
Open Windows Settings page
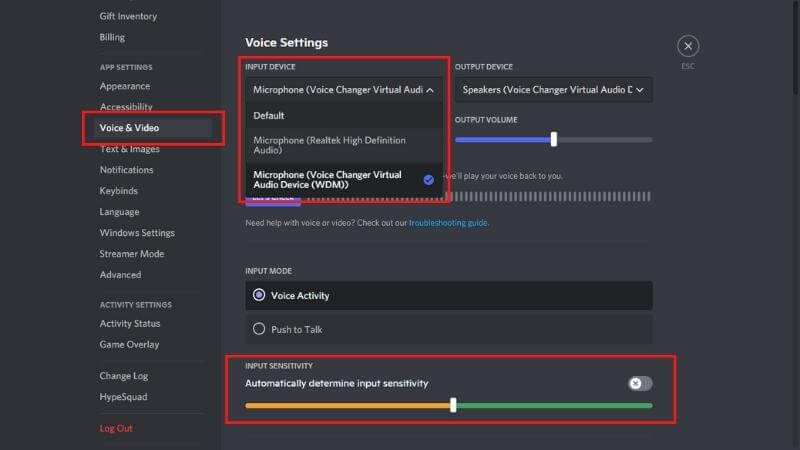pyautogui.click(x=137, y=233)
